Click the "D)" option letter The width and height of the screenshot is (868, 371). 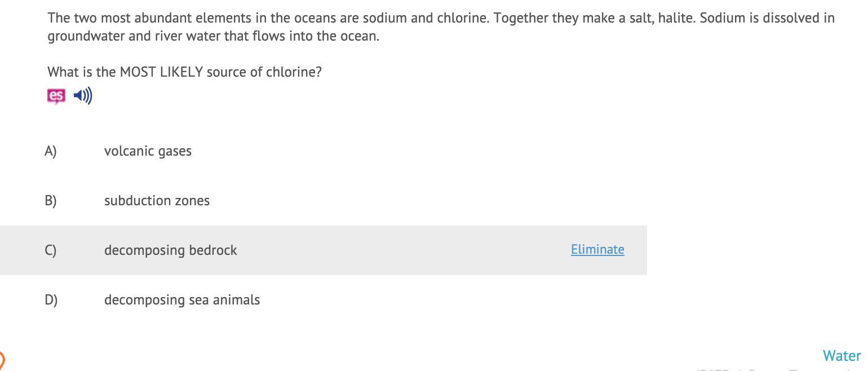[51, 300]
